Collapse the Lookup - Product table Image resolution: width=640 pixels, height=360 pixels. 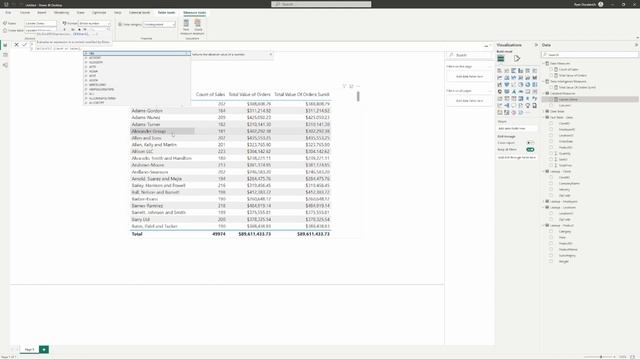[x=544, y=225]
